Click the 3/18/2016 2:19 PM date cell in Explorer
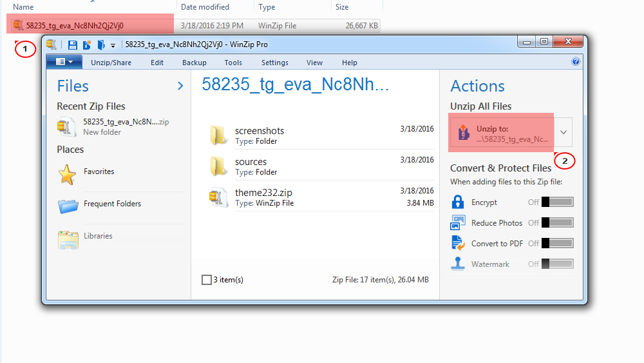This screenshot has width=644, height=363. tap(212, 26)
